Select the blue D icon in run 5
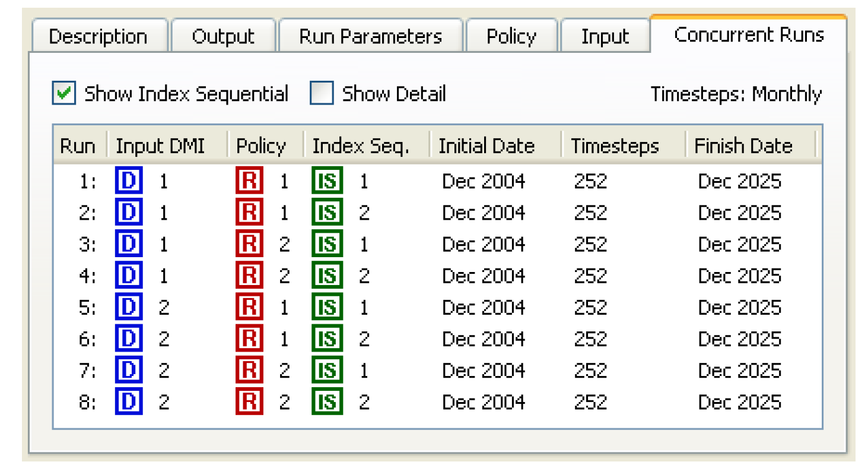This screenshot has height=468, width=868. click(129, 307)
